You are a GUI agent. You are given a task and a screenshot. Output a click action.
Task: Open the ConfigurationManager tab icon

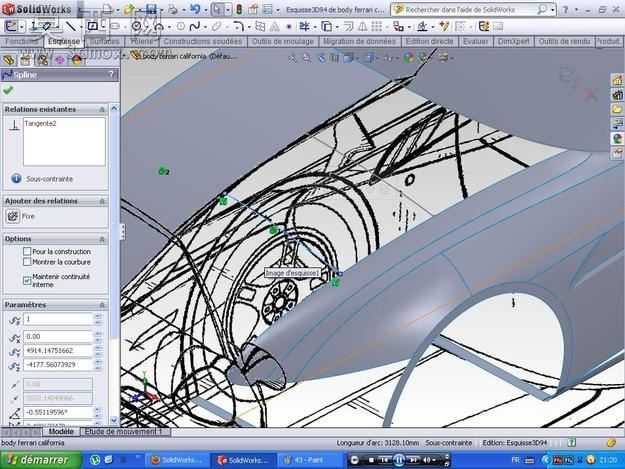coord(42,60)
